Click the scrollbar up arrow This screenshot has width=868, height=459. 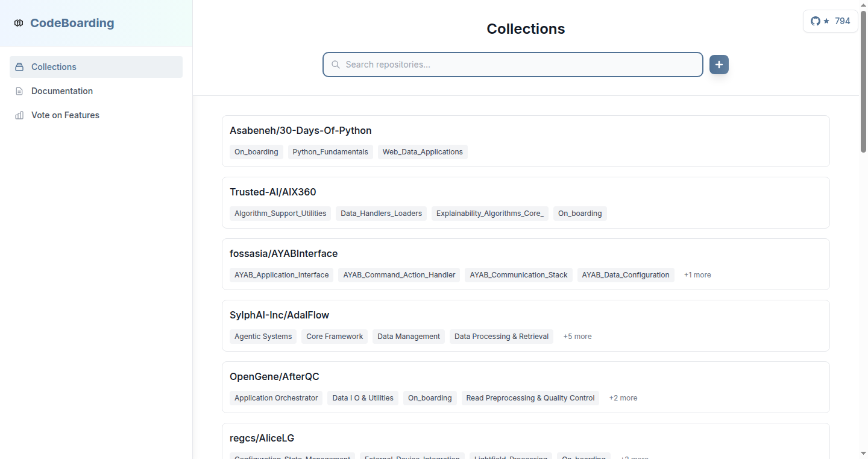pyautogui.click(x=863, y=4)
